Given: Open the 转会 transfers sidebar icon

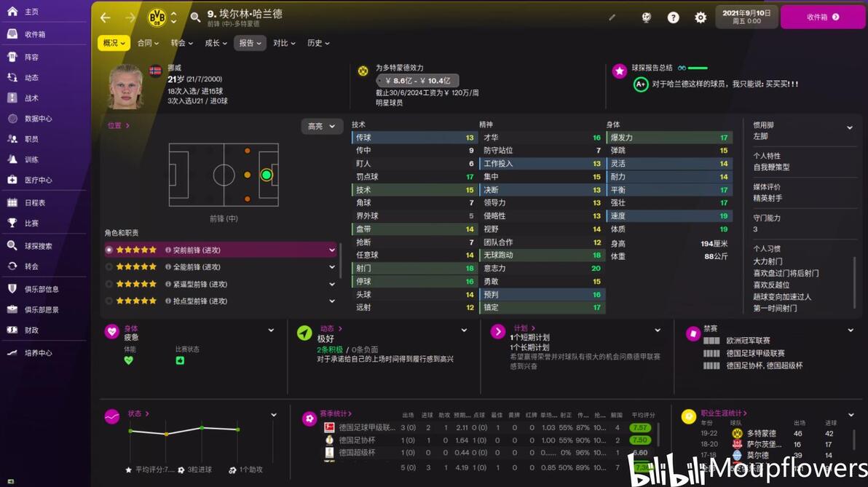Looking at the screenshot, I should pyautogui.click(x=12, y=266).
